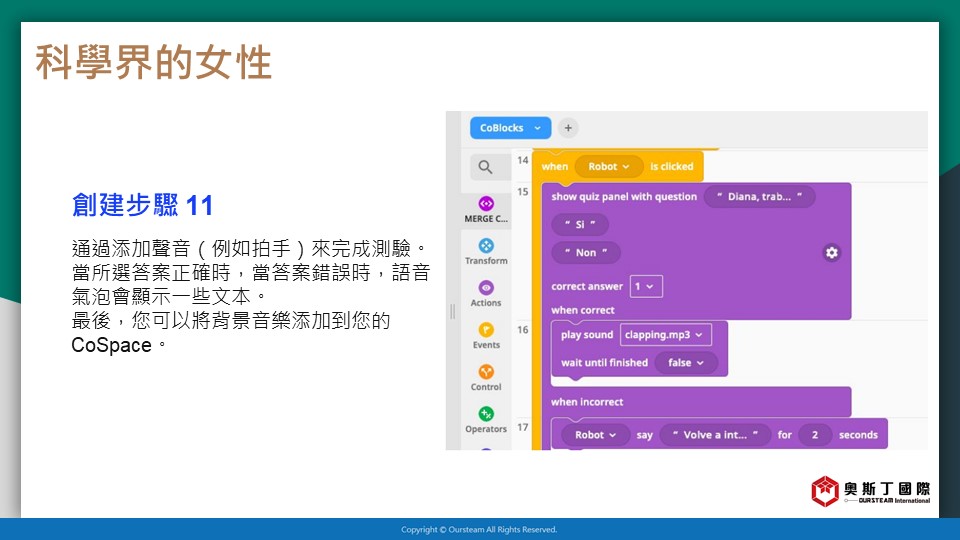Click the Copyright Oursteam footer text

pos(479,530)
